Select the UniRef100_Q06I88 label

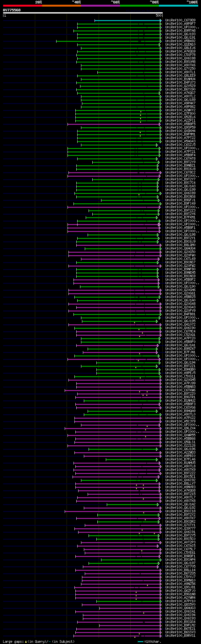[180, 58]
